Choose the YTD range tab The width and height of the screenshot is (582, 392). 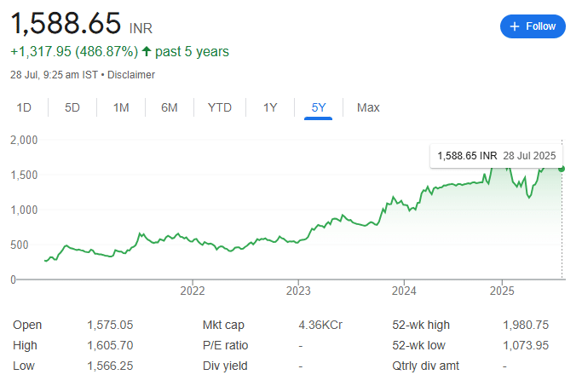tap(220, 107)
